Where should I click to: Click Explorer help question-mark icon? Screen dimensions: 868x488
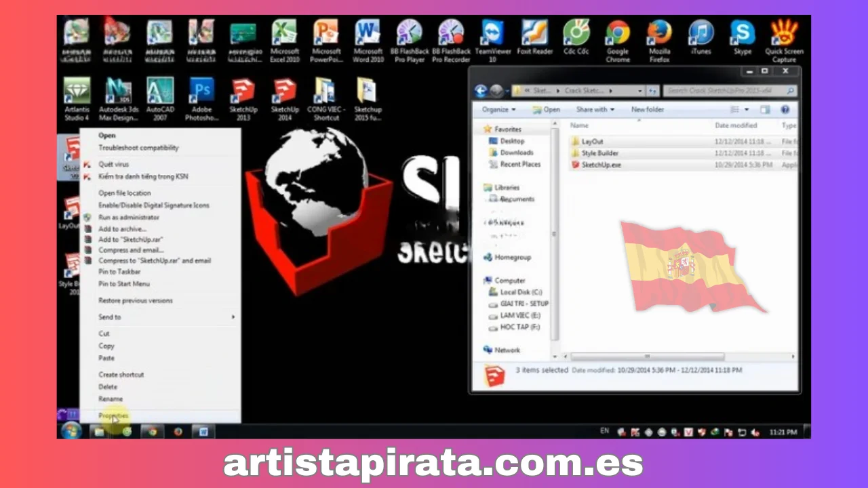click(x=785, y=109)
